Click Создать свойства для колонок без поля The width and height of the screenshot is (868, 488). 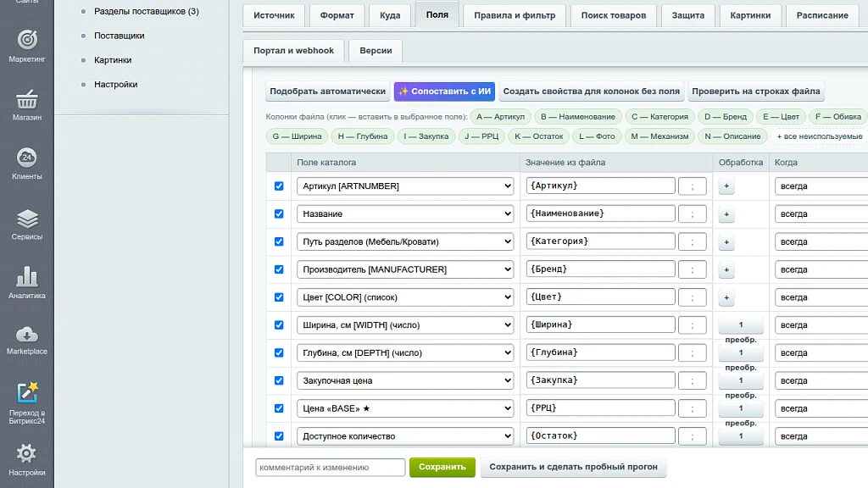click(591, 91)
